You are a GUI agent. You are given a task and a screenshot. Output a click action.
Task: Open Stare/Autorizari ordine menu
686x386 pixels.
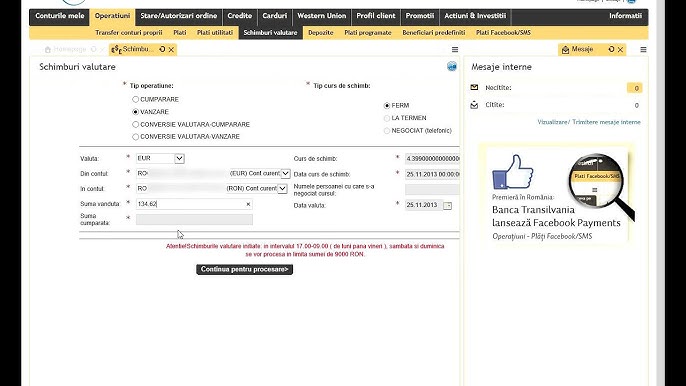click(178, 16)
